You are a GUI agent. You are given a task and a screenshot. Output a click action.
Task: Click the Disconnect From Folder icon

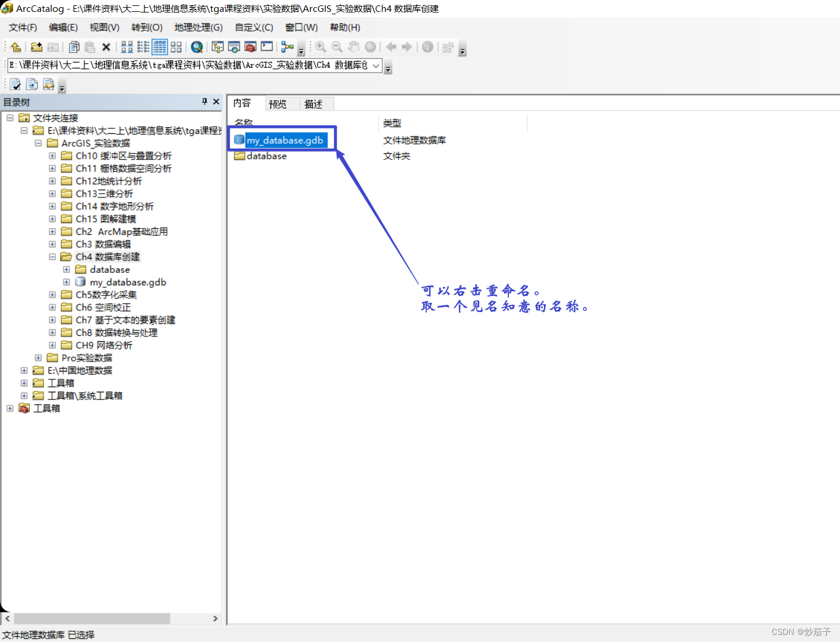click(54, 47)
